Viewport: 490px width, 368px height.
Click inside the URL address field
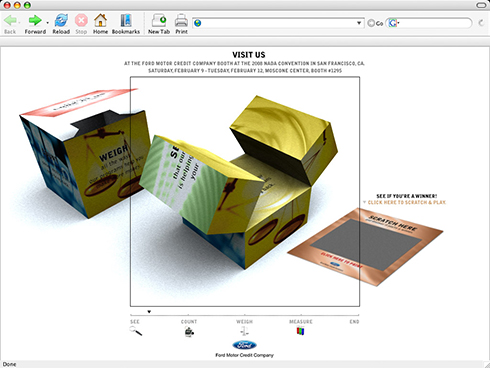[278, 23]
